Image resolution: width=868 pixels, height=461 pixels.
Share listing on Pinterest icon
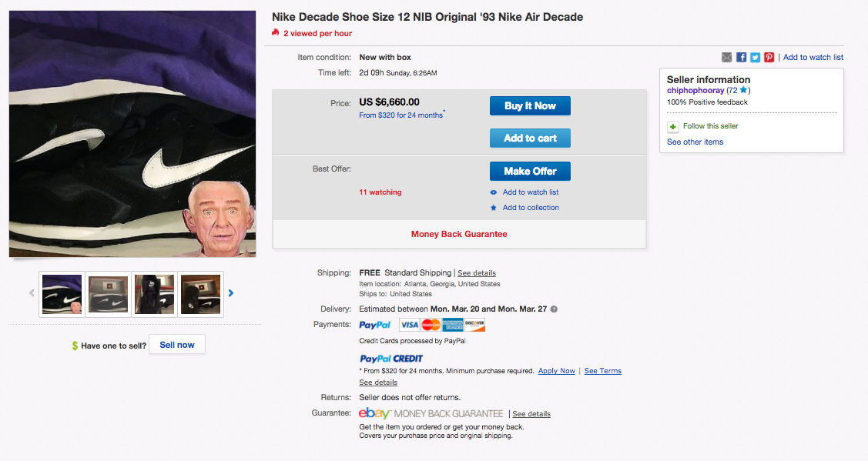769,58
